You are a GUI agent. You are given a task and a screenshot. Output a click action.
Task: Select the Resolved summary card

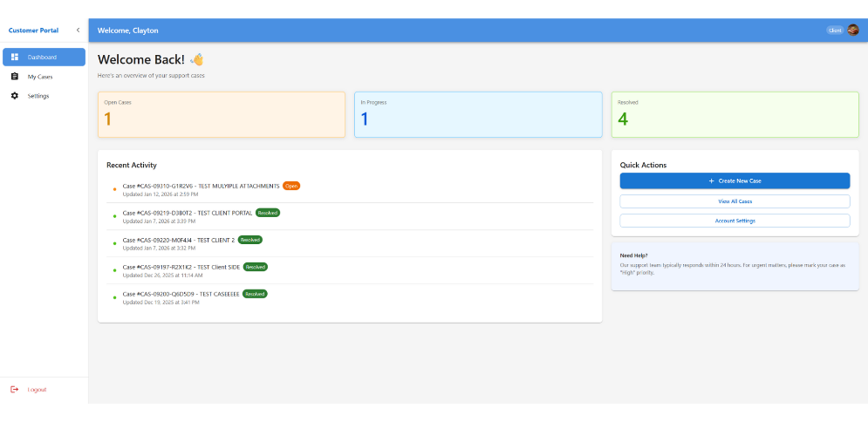735,114
